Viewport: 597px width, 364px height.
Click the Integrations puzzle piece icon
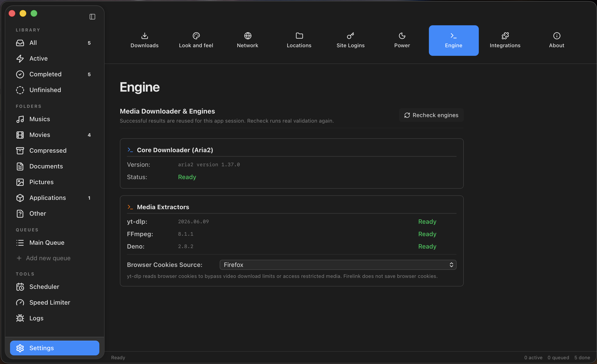[505, 36]
